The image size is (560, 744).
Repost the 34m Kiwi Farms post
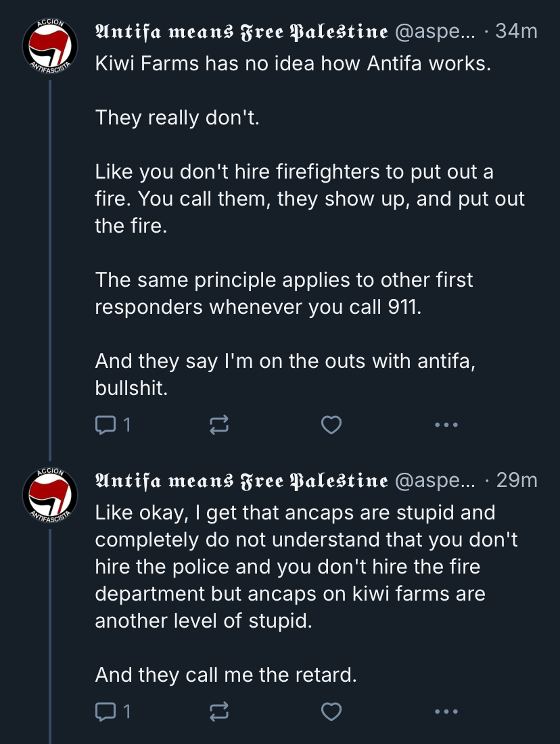(x=219, y=425)
